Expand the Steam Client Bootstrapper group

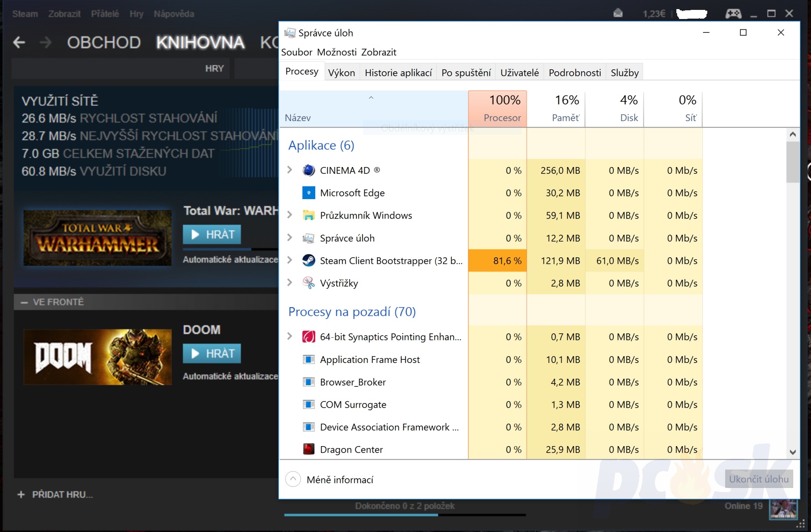289,260
